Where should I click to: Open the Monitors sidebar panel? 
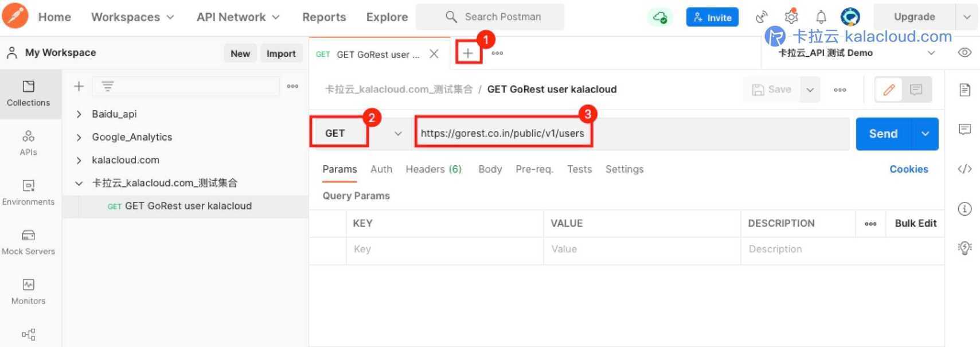point(28,291)
